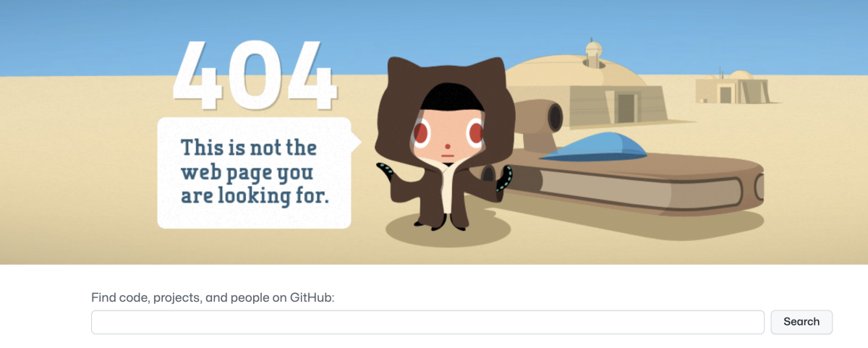Click the speech bubble's pointer tail
Screen dimensions: 868x348
356,142
